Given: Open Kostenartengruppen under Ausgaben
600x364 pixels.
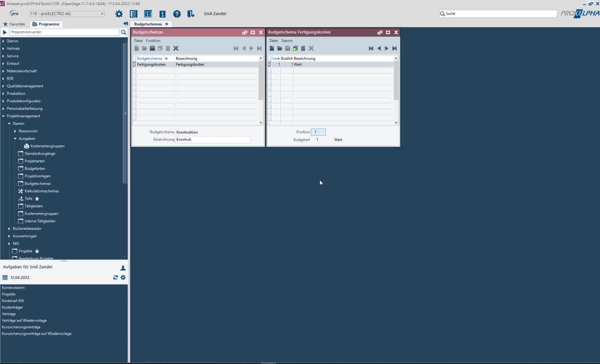Looking at the screenshot, I should (x=47, y=146).
